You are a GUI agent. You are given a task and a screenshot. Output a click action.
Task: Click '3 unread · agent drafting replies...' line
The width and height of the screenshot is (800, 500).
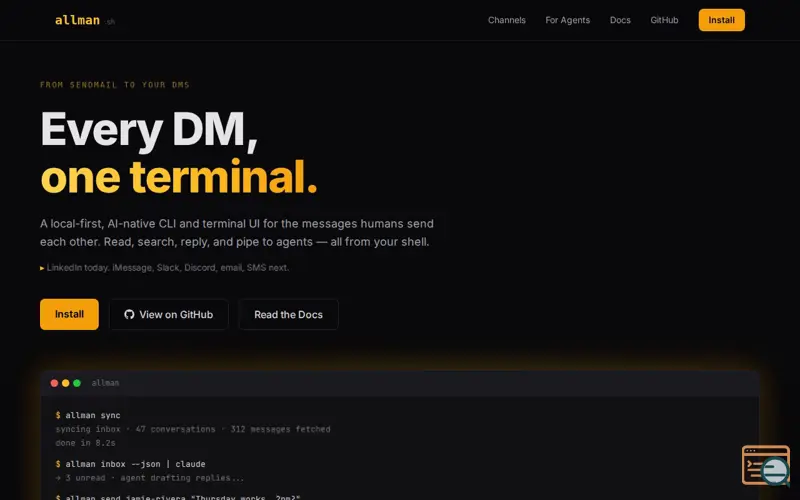point(149,478)
